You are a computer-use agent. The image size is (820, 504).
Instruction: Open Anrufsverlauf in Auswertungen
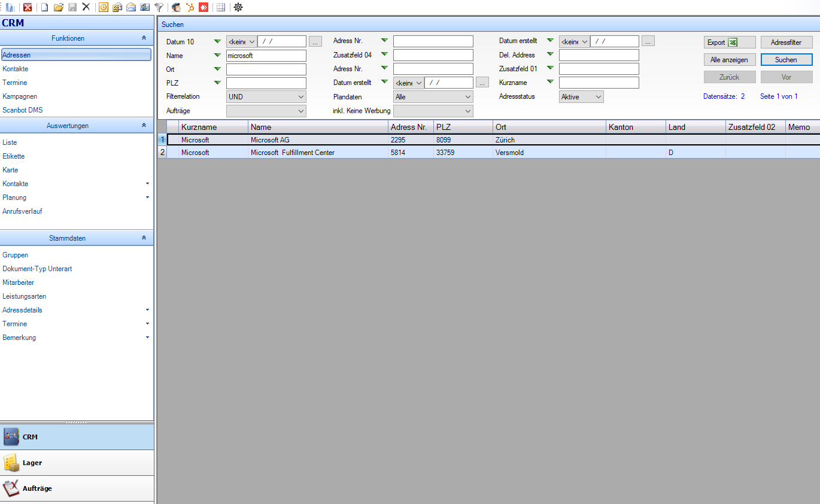coord(22,211)
